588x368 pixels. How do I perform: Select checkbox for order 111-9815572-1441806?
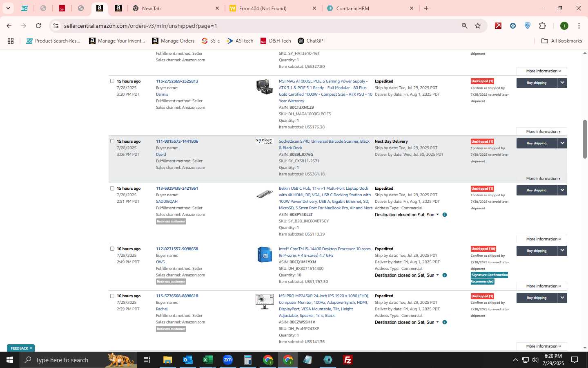click(x=112, y=141)
